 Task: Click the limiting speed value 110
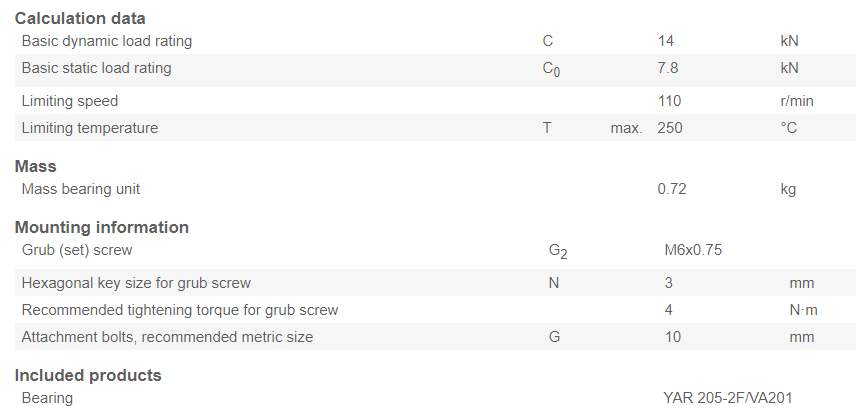coord(669,101)
